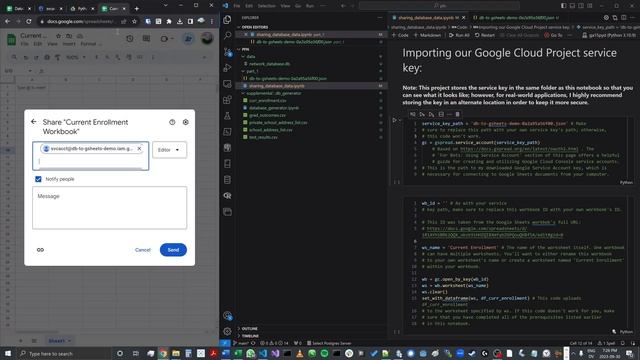Open grad_outcomes.csv in Explorer
The width and height of the screenshot is (640, 360).
tap(267, 115)
